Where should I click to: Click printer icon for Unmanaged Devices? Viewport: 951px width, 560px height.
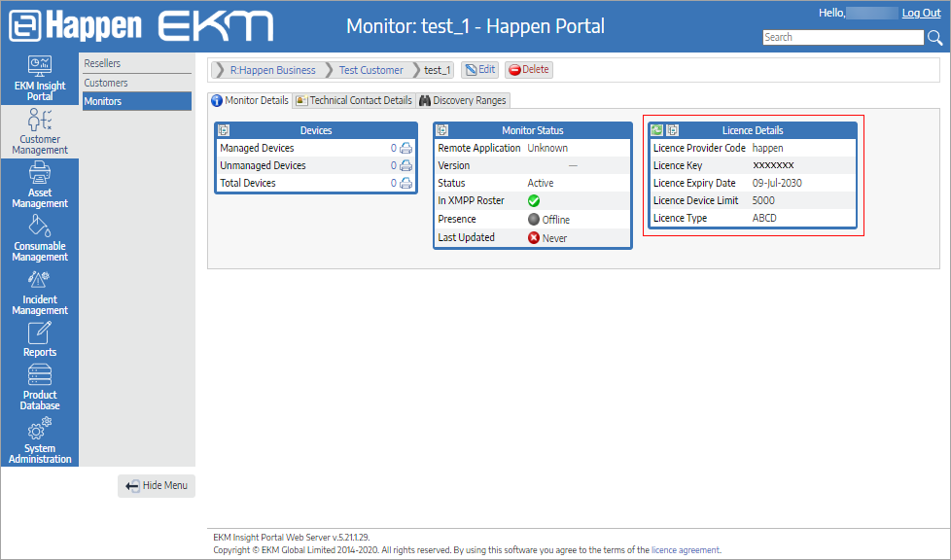(x=405, y=165)
